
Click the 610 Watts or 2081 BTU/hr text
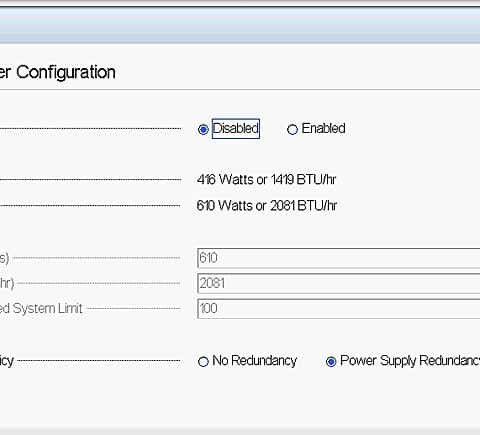tap(267, 206)
